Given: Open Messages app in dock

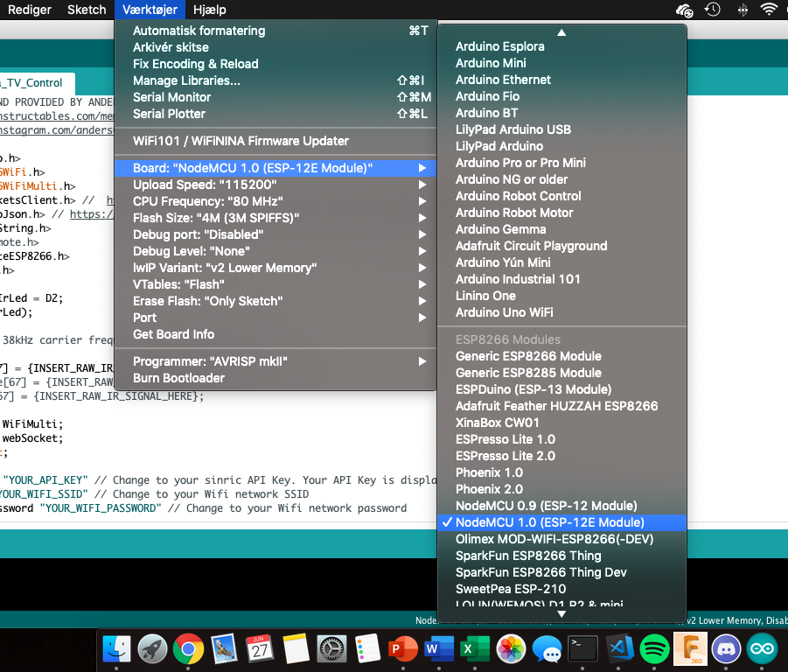Looking at the screenshot, I should click(547, 649).
